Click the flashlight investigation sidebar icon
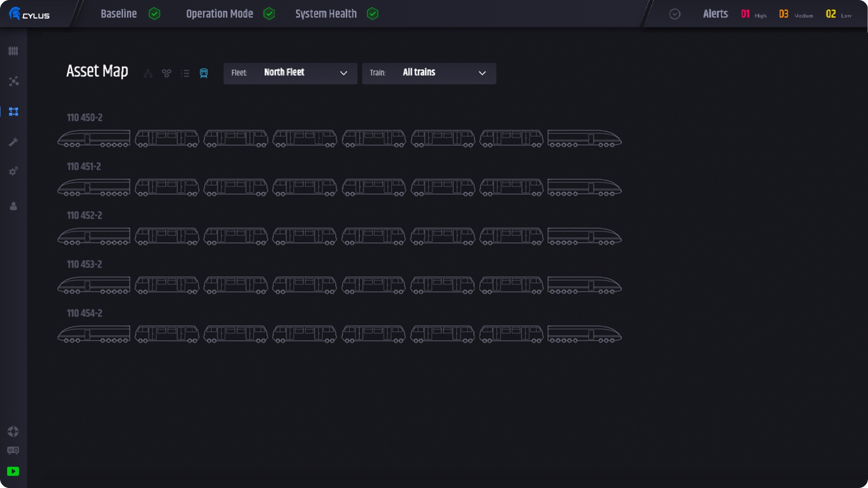Viewport: 868px width, 488px height. tap(13, 142)
